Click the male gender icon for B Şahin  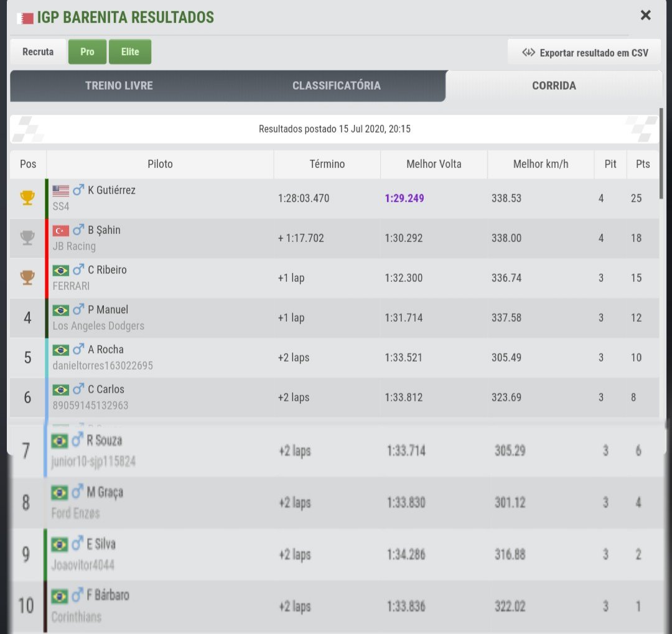pos(78,230)
